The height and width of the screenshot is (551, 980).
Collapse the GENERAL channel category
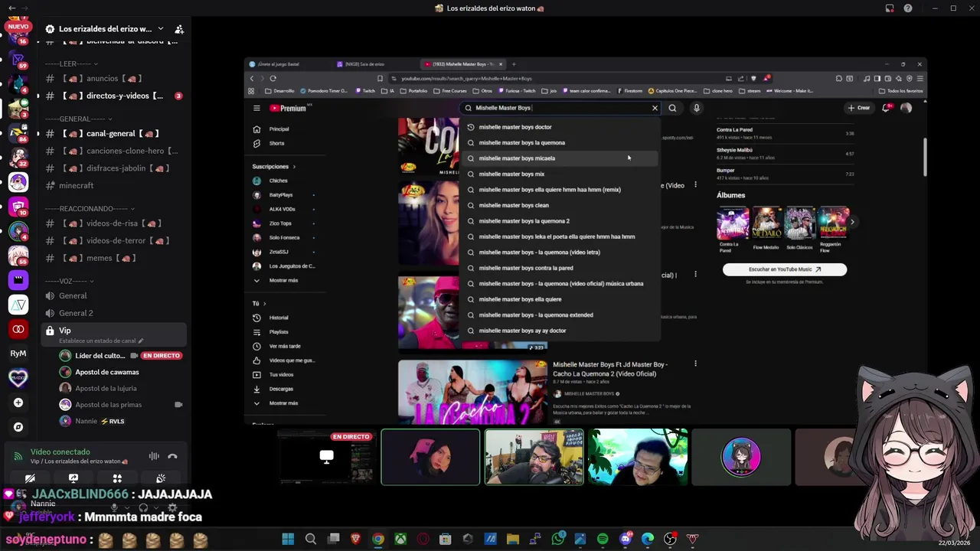(78, 119)
